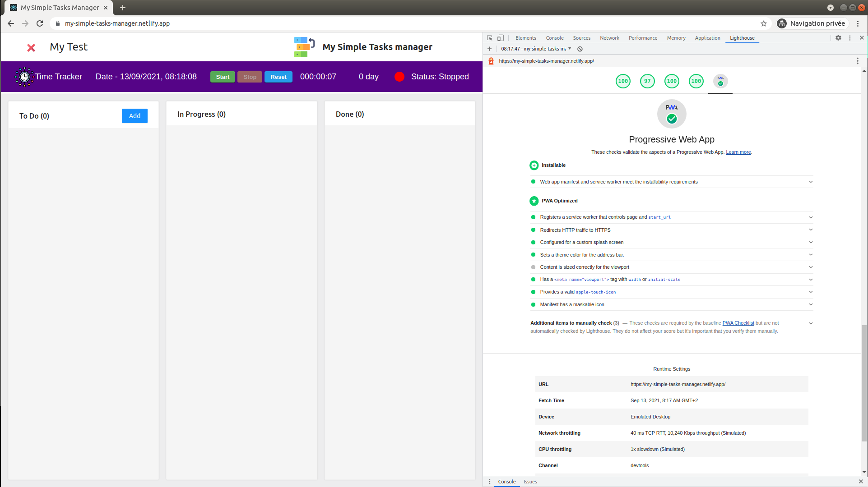Screen dimensions: 868x487
Task: Click the red status indicator circle
Action: (399, 77)
